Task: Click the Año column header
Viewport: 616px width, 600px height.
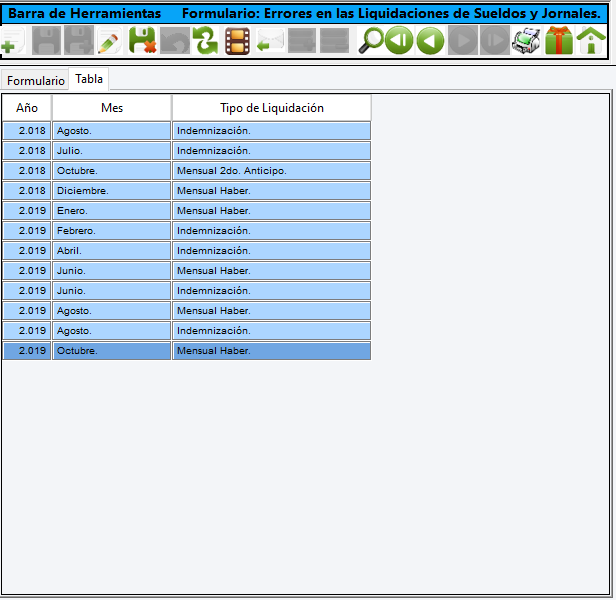Action: (x=27, y=108)
